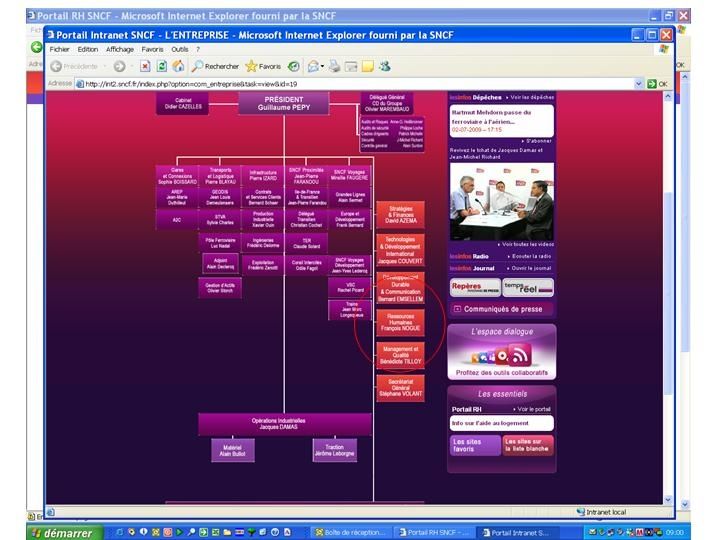Open Info sur l'aide au logement

pyautogui.click(x=502, y=423)
